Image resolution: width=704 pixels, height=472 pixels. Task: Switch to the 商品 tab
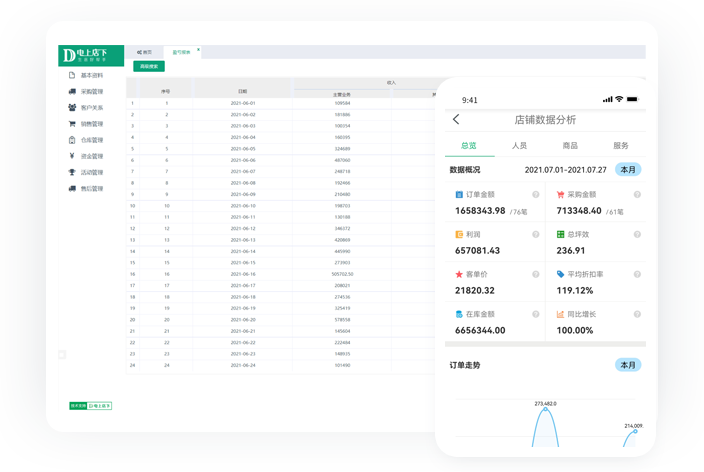point(570,146)
